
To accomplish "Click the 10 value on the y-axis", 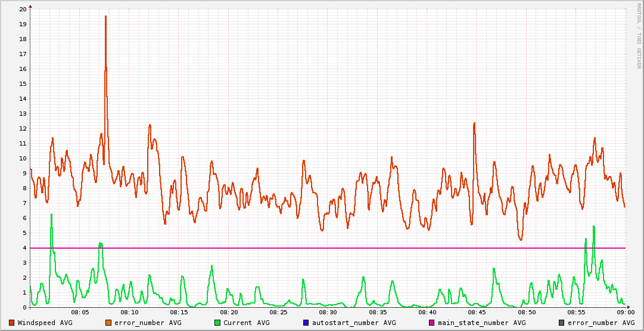I will point(23,159).
